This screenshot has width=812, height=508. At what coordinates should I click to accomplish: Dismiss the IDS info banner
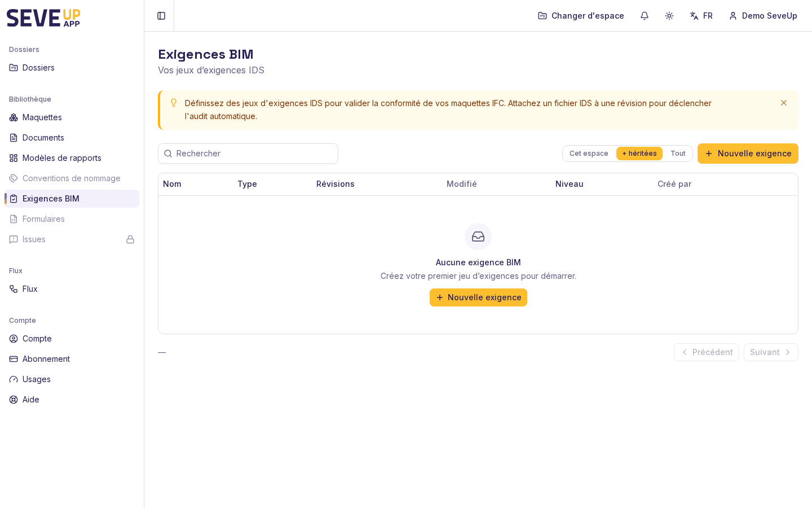(784, 103)
